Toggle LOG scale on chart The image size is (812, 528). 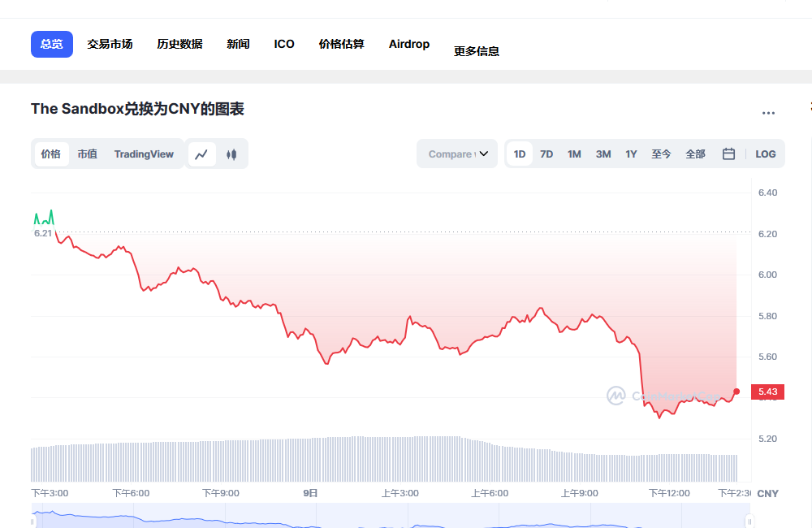[x=766, y=154]
